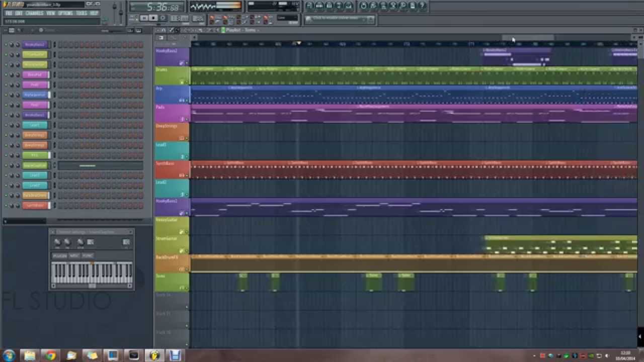Click the online news panel text
644x362 pixels.
337,19
